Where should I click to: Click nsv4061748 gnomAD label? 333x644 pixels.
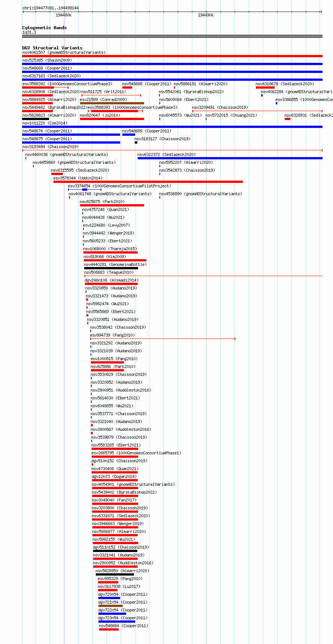[x=110, y=194]
